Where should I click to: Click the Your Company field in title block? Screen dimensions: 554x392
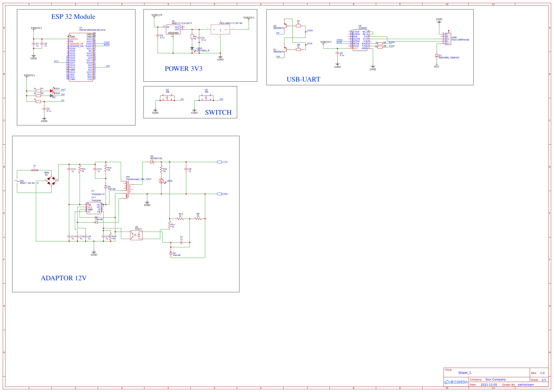tap(495, 379)
